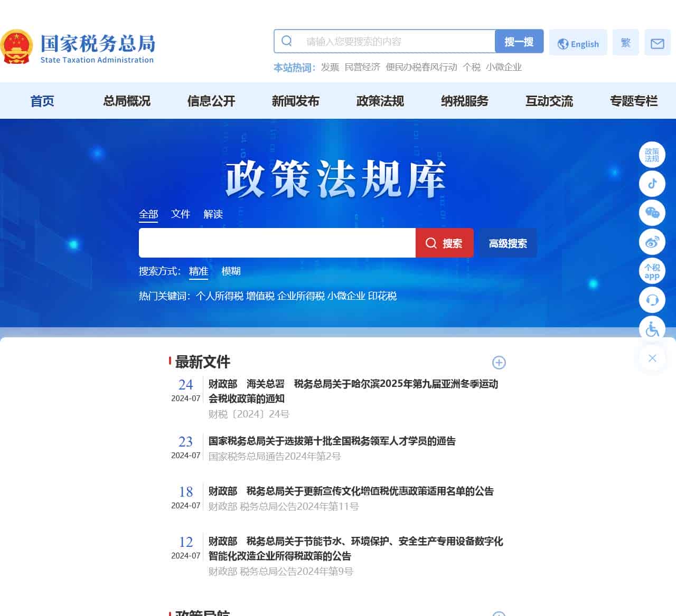Open 纳税服务 navigation menu
The image size is (676, 616).
465,101
